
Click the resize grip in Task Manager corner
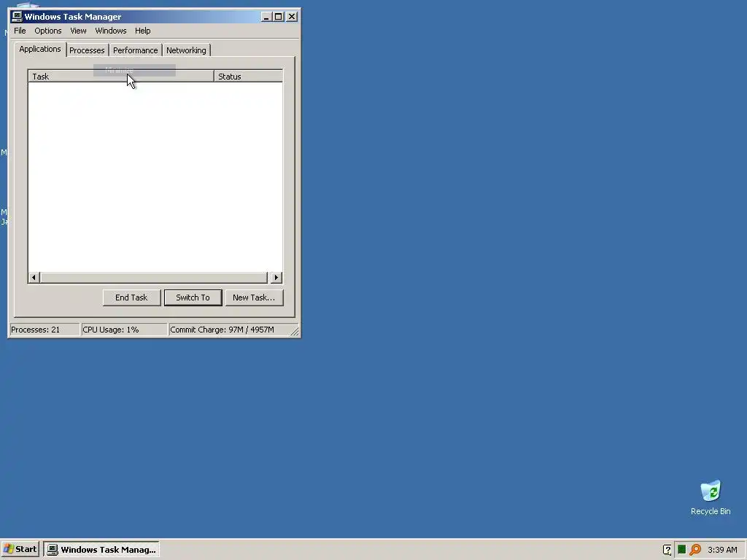coord(295,332)
